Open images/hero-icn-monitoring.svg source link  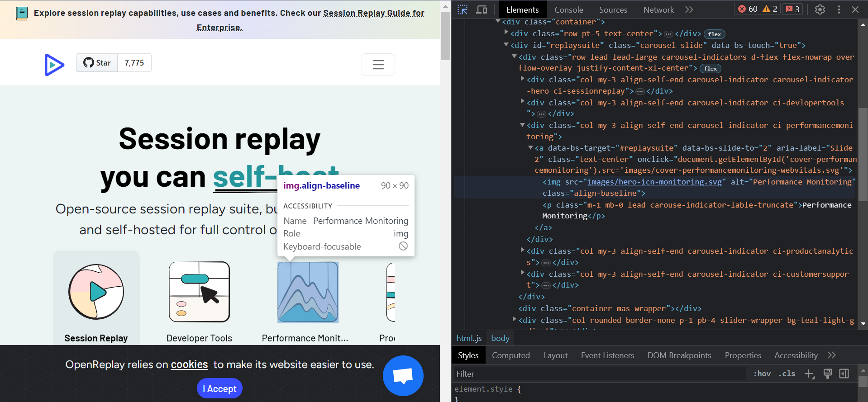coord(654,182)
